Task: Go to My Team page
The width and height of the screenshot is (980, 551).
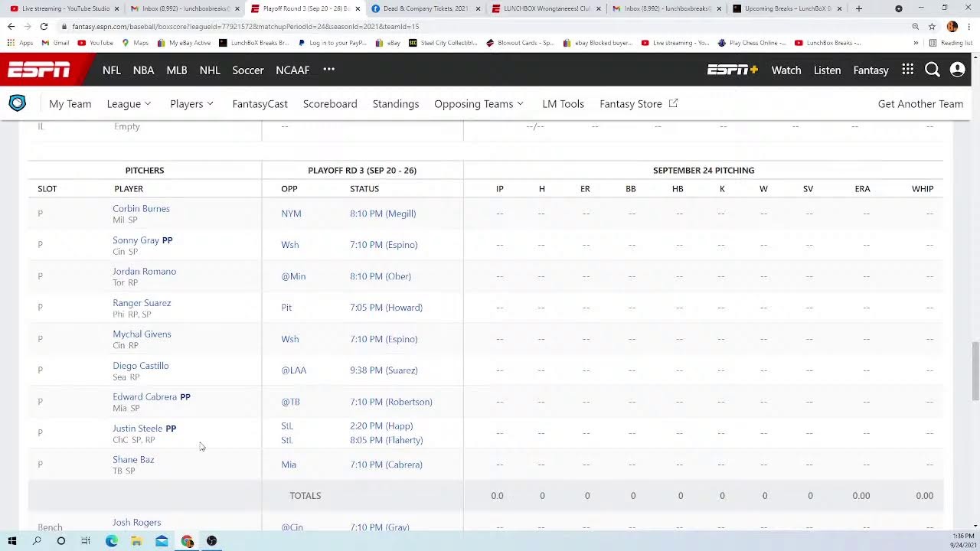Action: (70, 103)
